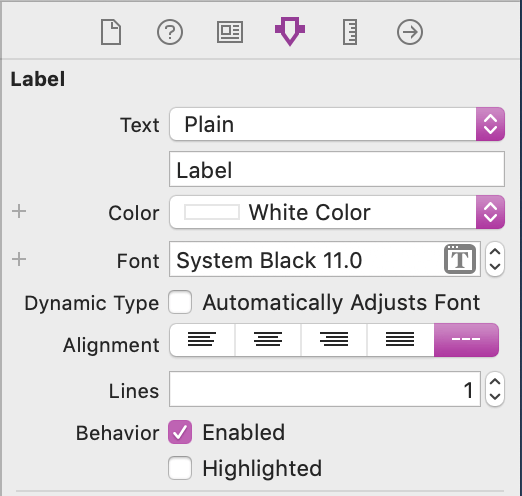
Task: Enable Automatically Adjusts Font checkbox
Action: tap(180, 302)
